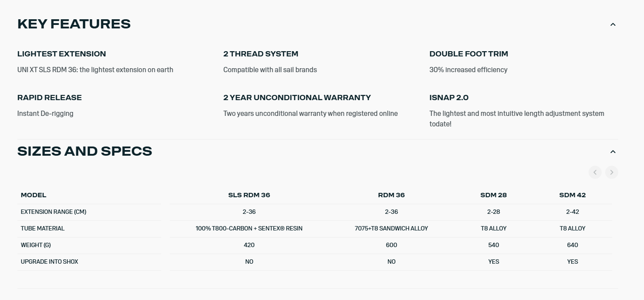Click the Extension Range (CM) row label

pos(53,212)
